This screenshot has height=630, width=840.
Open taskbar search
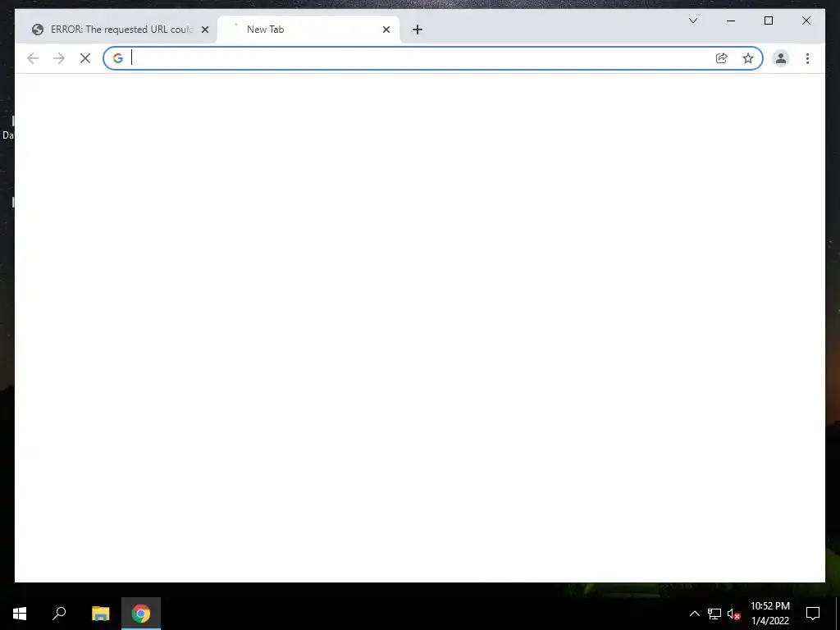(x=59, y=614)
